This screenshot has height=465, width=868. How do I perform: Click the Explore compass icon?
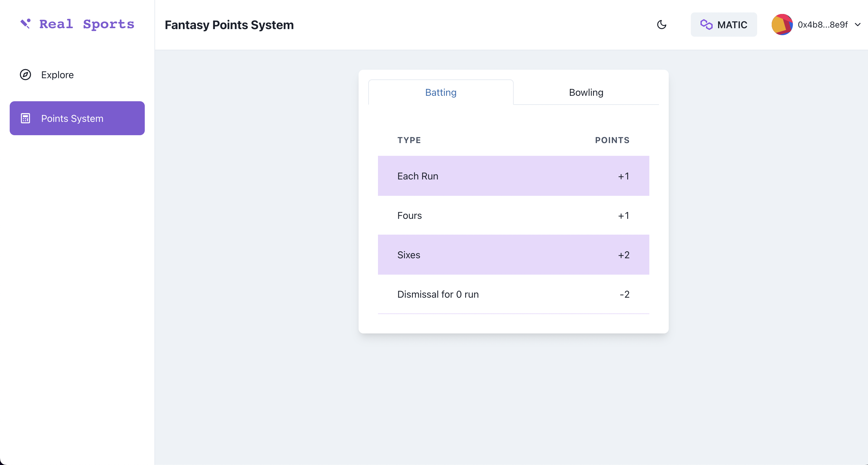[x=25, y=75]
